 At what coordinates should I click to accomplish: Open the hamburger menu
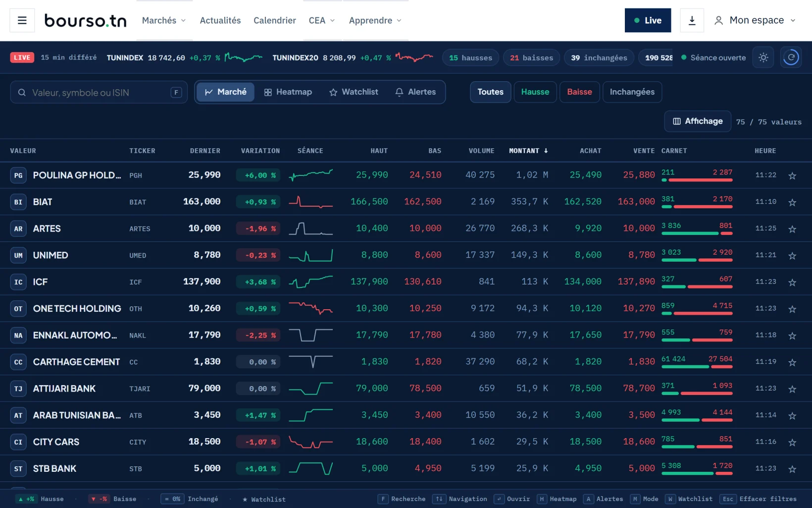pos(22,20)
